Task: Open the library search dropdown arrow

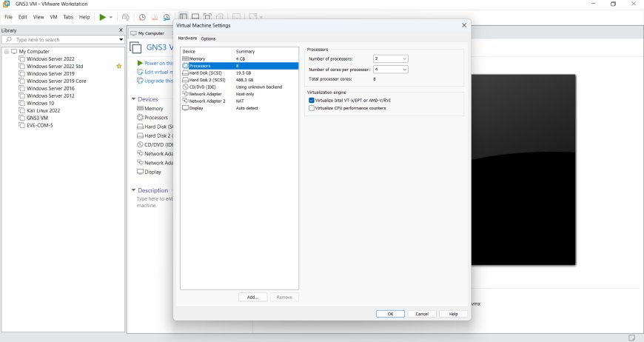Action: point(121,40)
